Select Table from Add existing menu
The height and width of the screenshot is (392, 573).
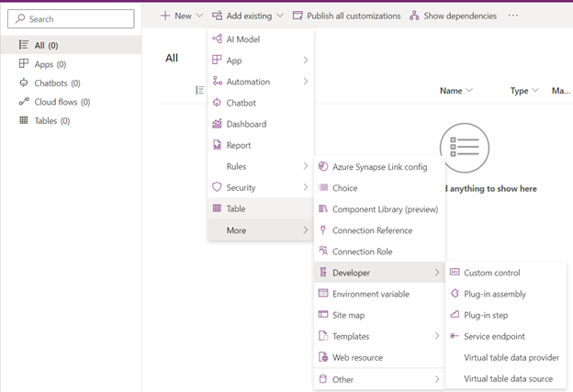261,208
